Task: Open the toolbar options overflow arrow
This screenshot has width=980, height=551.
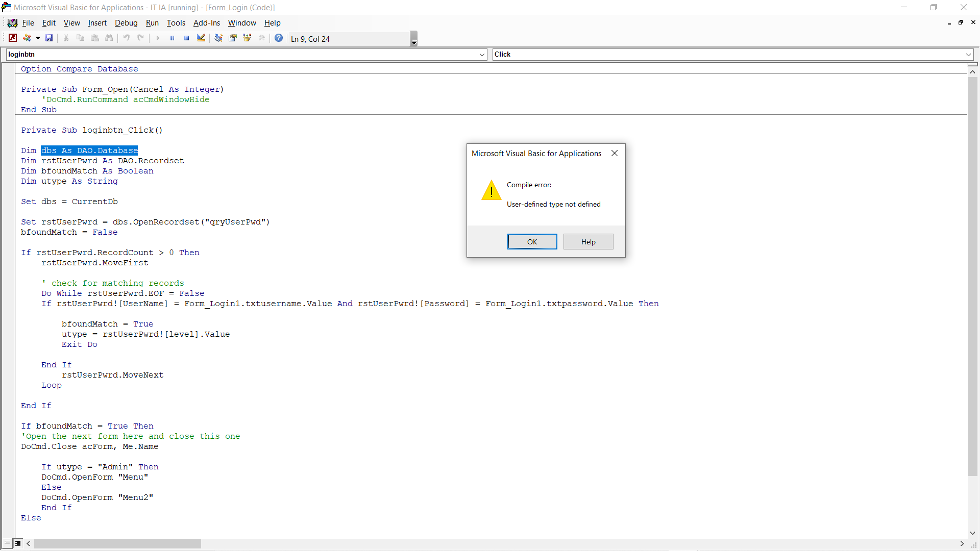Action: pyautogui.click(x=414, y=39)
